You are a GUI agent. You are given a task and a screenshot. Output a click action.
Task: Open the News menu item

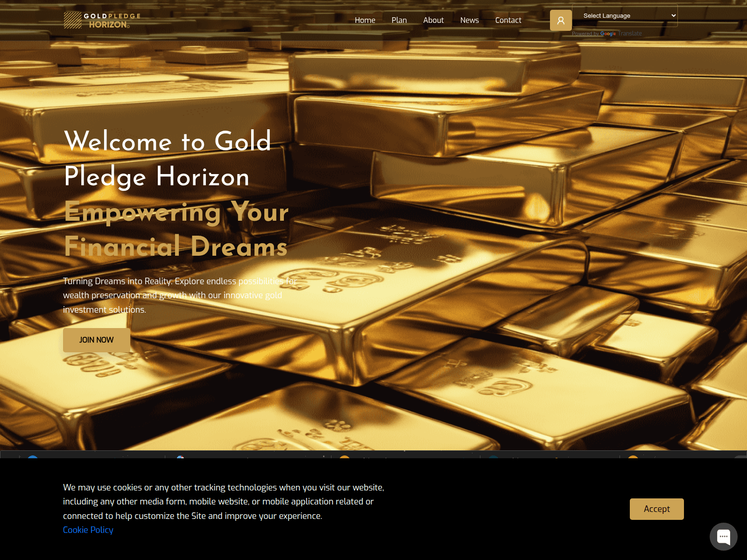click(469, 20)
